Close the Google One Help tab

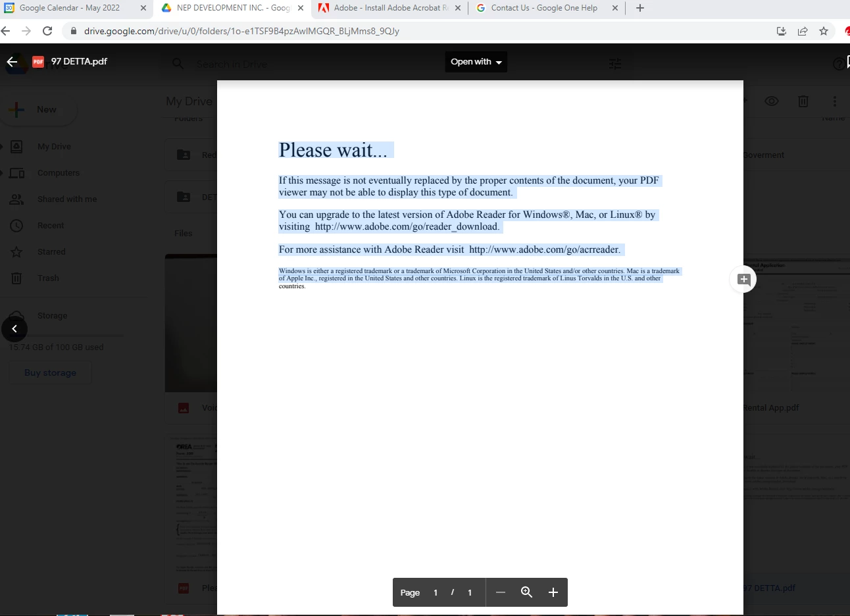(x=615, y=8)
